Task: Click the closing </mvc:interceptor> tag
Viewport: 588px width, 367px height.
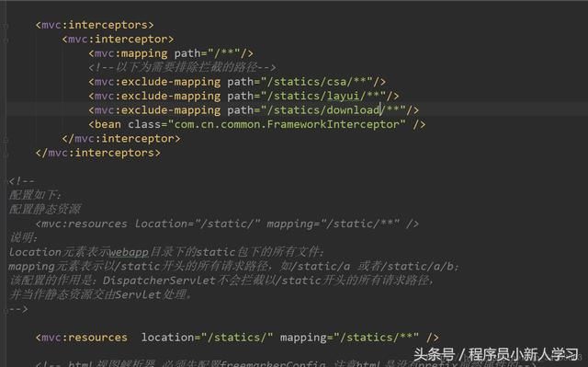Action: point(121,139)
